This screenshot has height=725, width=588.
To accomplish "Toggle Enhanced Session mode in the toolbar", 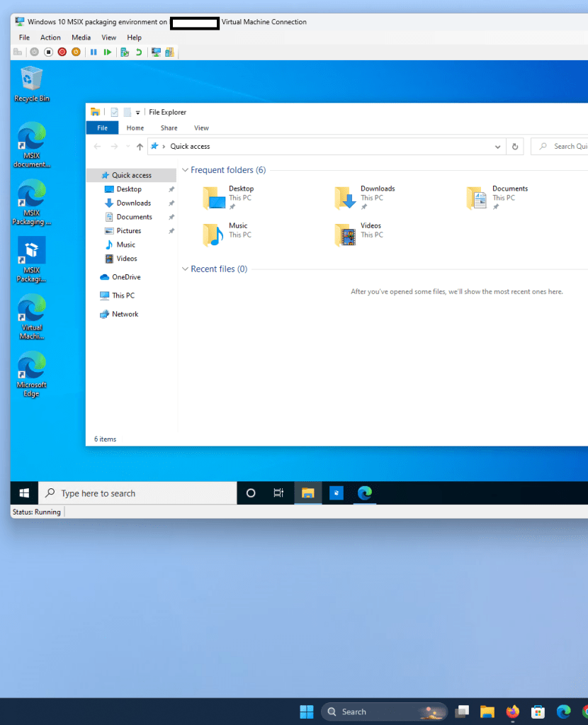I will [156, 51].
